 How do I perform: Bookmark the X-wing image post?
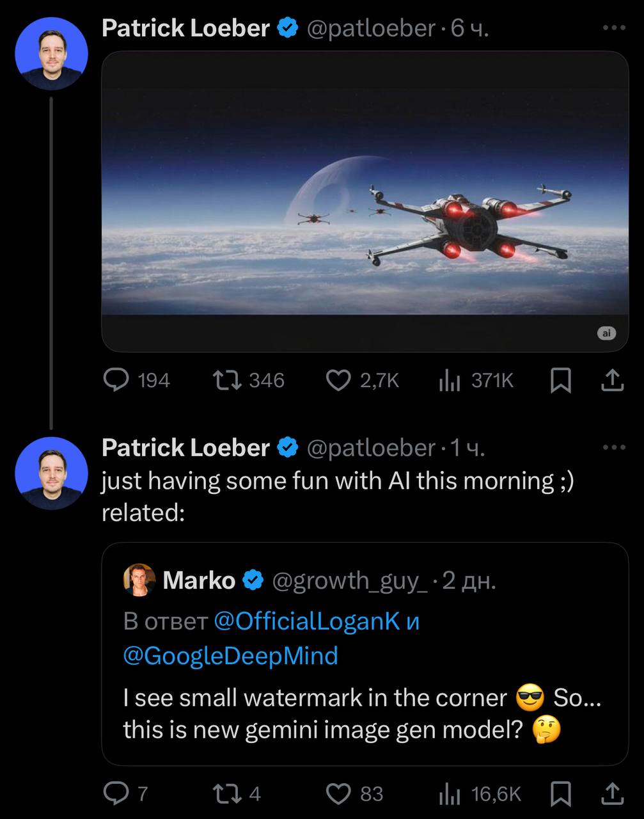561,380
